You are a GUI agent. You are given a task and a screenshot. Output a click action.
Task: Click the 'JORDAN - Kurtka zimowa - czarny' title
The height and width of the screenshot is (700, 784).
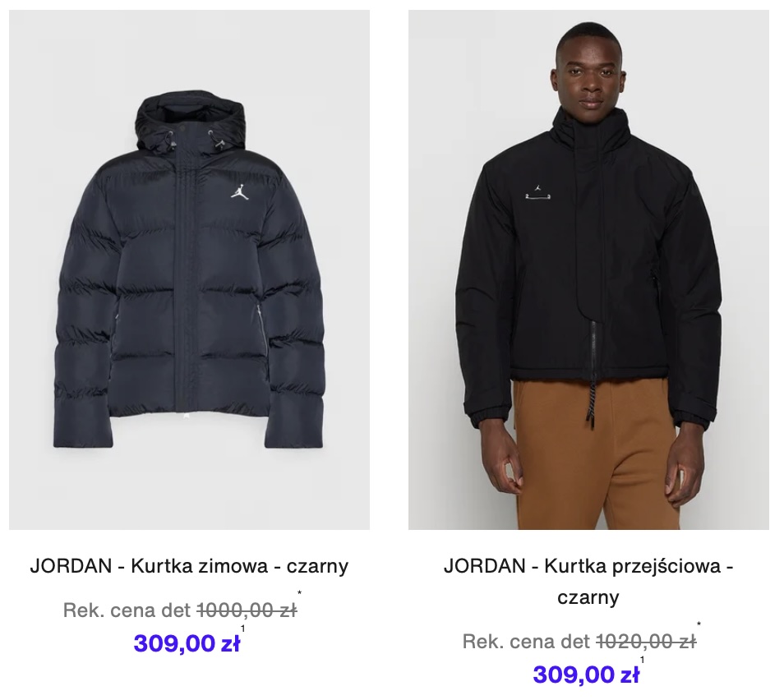point(189,566)
